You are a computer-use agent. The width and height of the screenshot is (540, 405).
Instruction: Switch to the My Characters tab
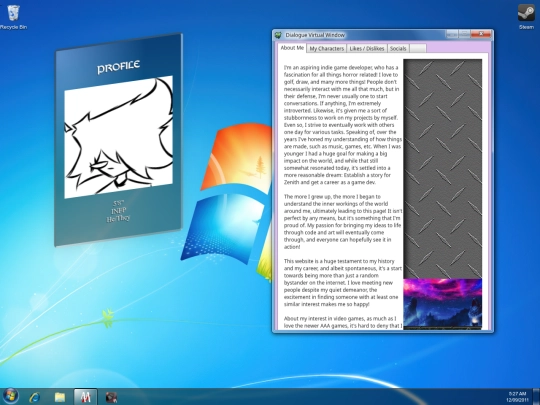tap(326, 49)
